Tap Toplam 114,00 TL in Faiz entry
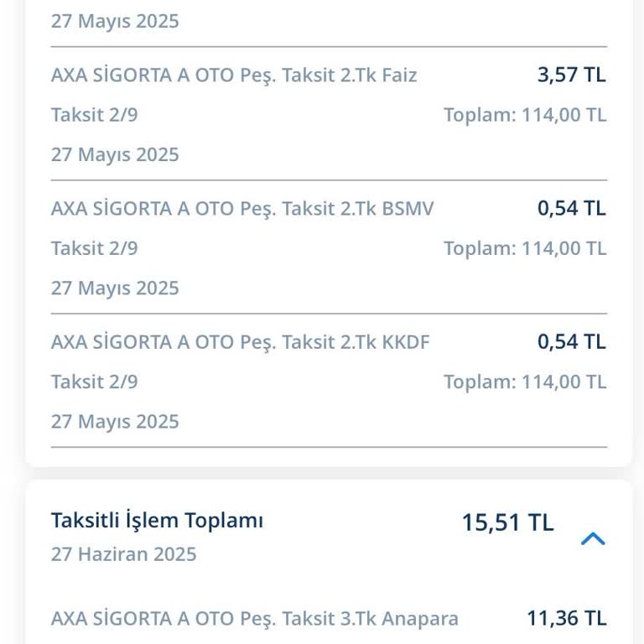 click(524, 115)
